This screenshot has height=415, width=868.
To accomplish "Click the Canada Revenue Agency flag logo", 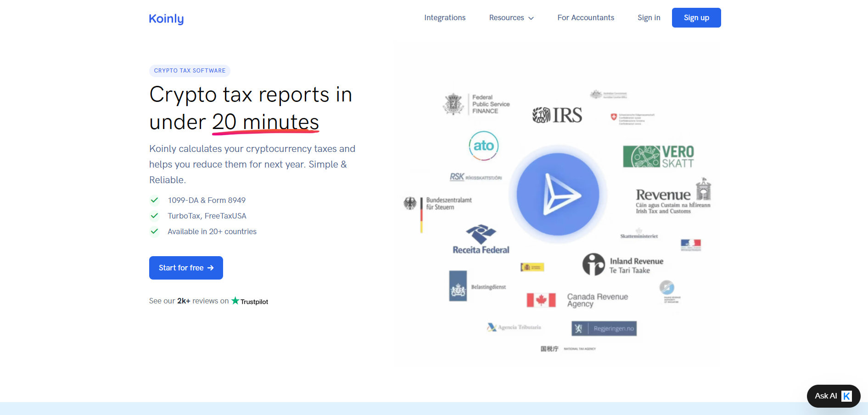I will [x=541, y=300].
